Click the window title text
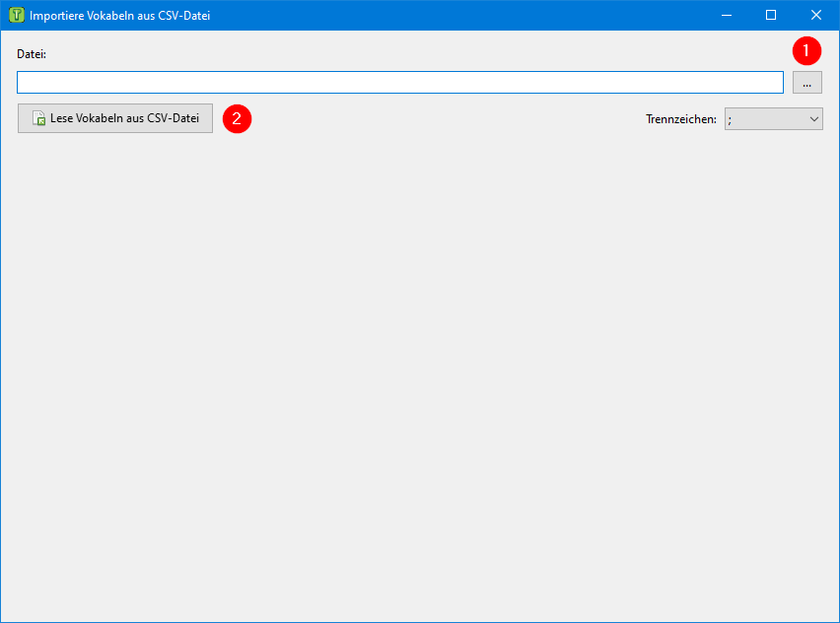Image resolution: width=840 pixels, height=623 pixels. (119, 16)
